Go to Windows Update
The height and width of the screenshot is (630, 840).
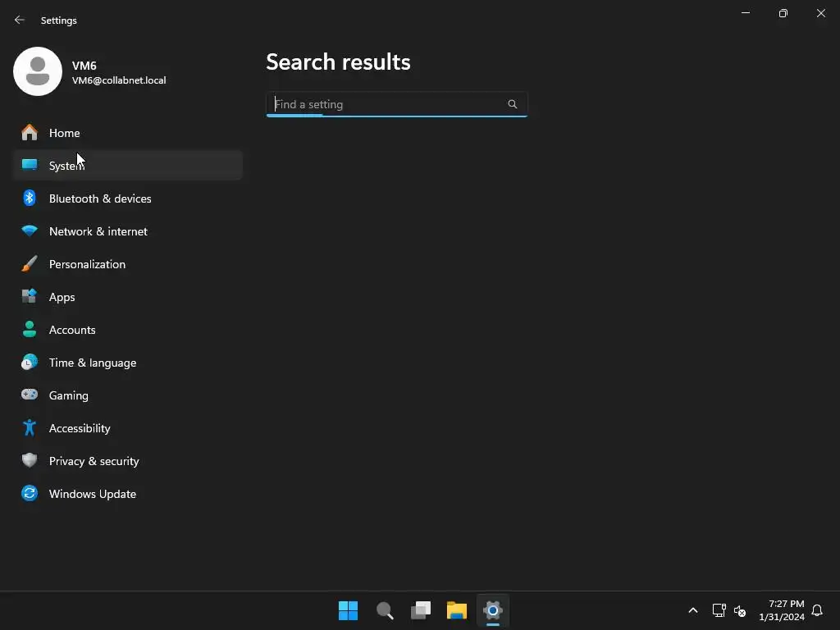click(127, 493)
